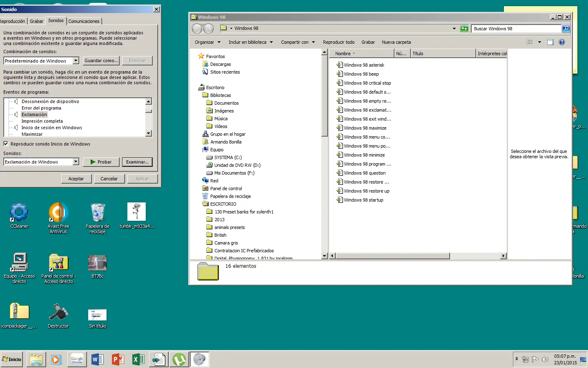
Task: Open the Inicio start menu
Action: click(x=12, y=359)
